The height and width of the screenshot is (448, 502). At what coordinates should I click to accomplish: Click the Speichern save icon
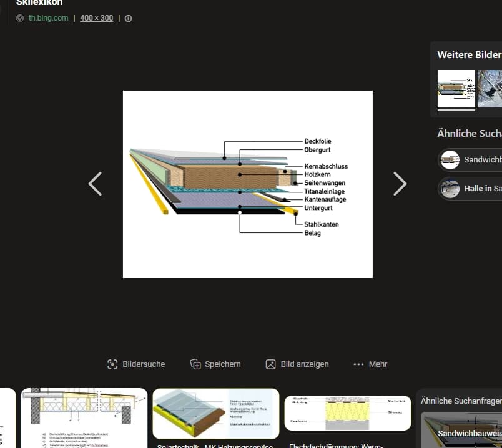[x=195, y=364]
